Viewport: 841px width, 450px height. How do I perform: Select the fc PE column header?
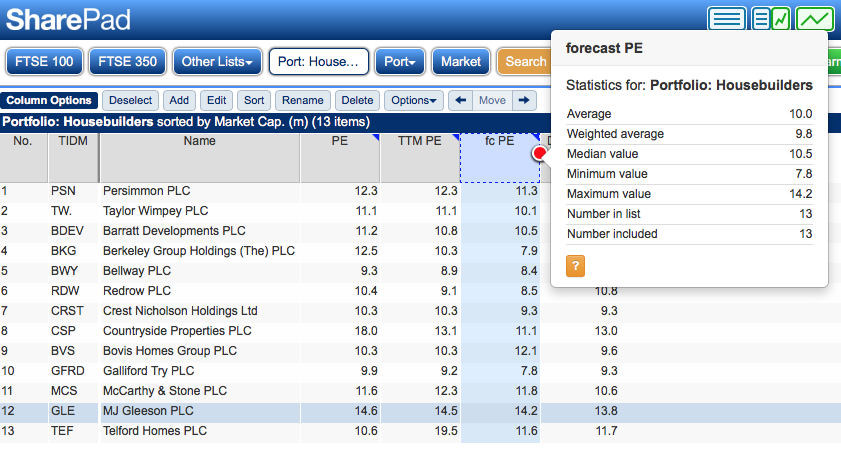tap(500, 158)
